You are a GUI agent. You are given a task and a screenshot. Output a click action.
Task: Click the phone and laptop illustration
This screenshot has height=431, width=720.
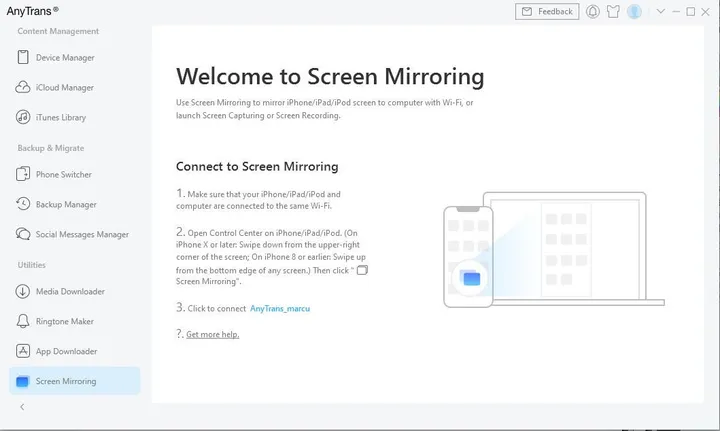[x=554, y=249]
